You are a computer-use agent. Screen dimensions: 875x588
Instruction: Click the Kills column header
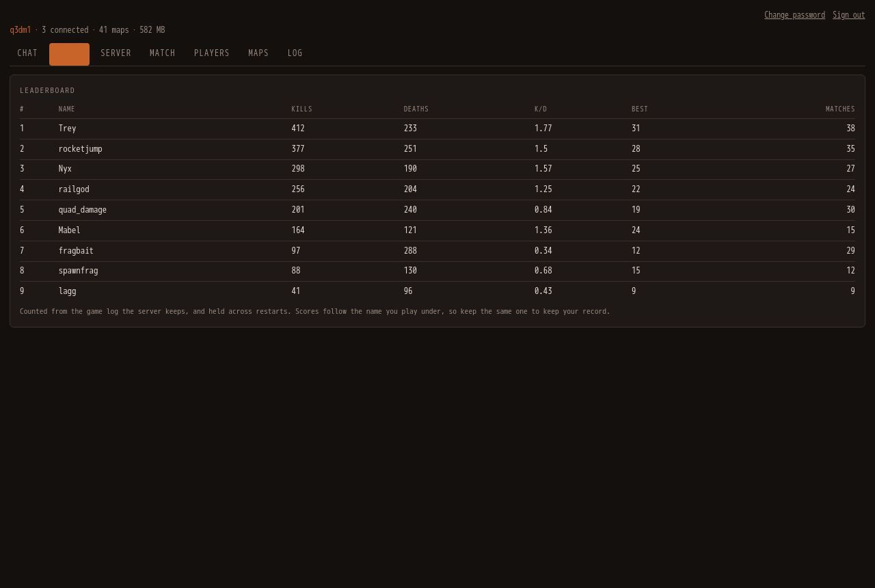[301, 109]
